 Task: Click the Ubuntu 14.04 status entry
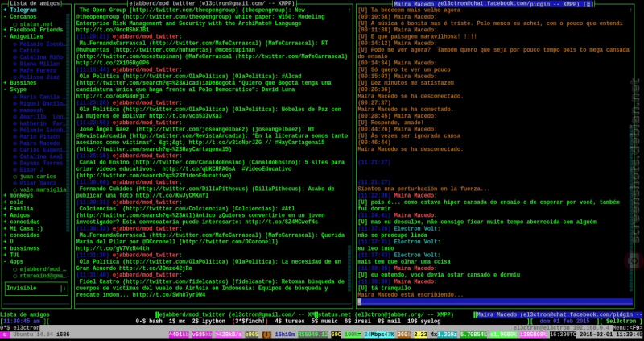33,335
